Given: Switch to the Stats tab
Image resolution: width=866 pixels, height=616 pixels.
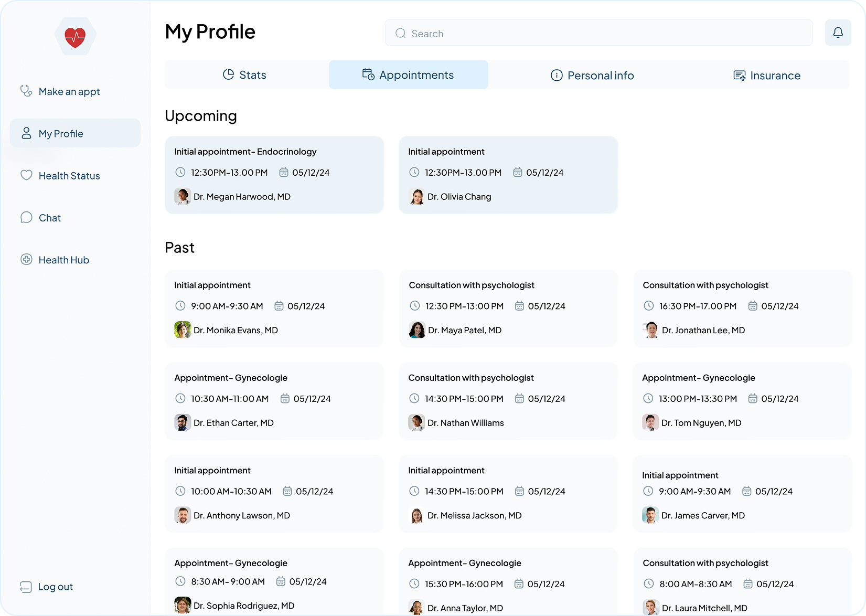Looking at the screenshot, I should click(x=244, y=75).
